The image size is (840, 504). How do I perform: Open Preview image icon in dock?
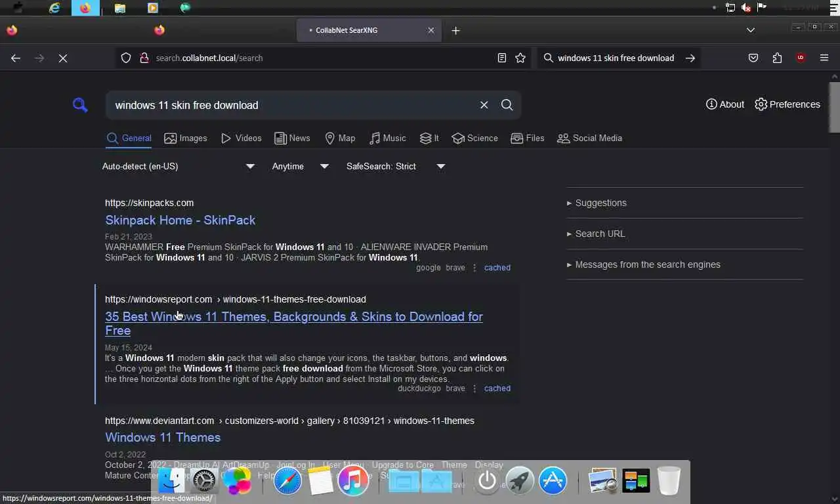(602, 481)
